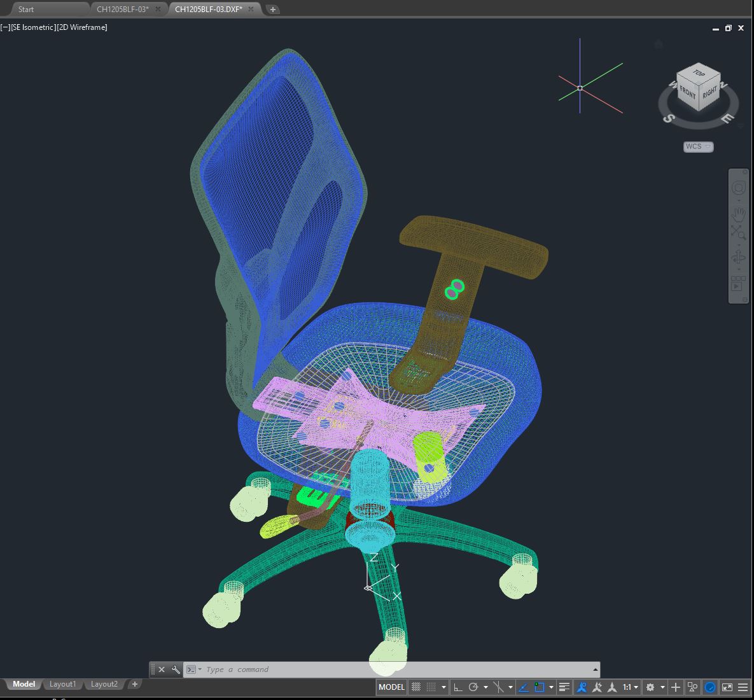Click Clean Screen icon in status bar

click(727, 687)
